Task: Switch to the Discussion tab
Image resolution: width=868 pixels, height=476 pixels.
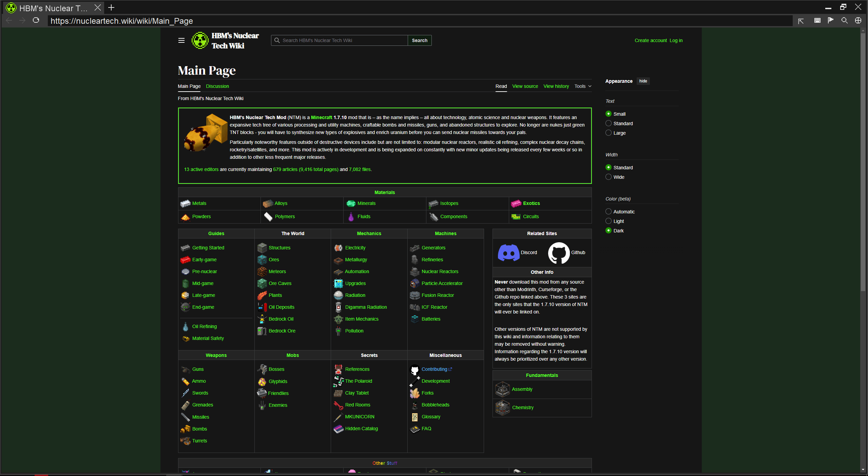Action: [217, 86]
